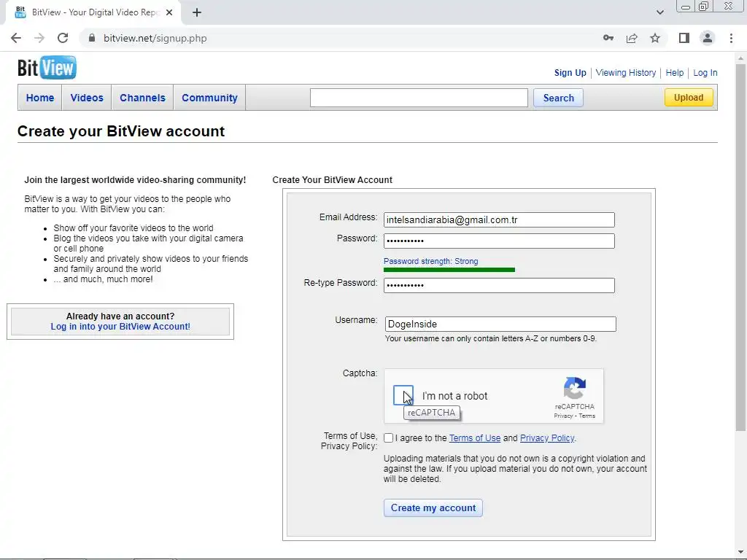Open Viewing History link
This screenshot has width=747, height=560.
point(625,73)
